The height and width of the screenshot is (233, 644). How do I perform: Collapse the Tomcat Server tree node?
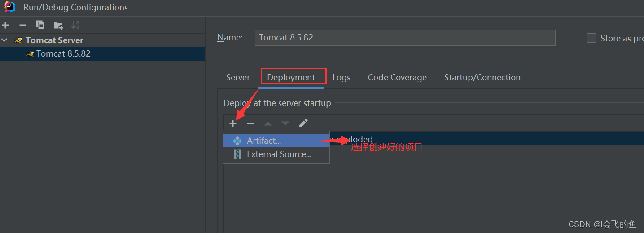(4, 40)
